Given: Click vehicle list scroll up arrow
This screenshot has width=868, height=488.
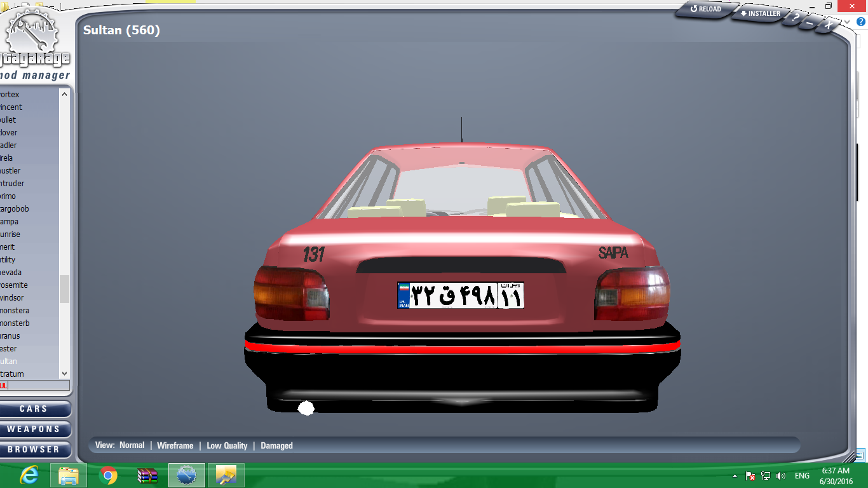Looking at the screenshot, I should click(x=64, y=94).
